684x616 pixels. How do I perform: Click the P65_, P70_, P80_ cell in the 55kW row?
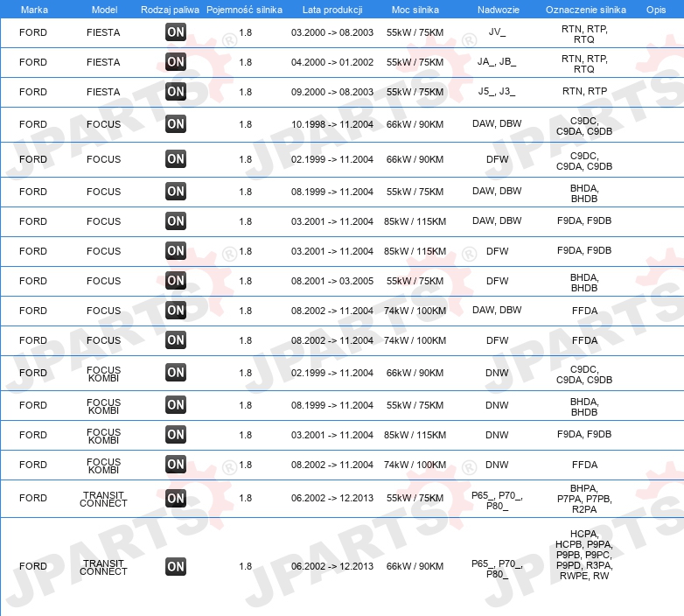(x=498, y=500)
